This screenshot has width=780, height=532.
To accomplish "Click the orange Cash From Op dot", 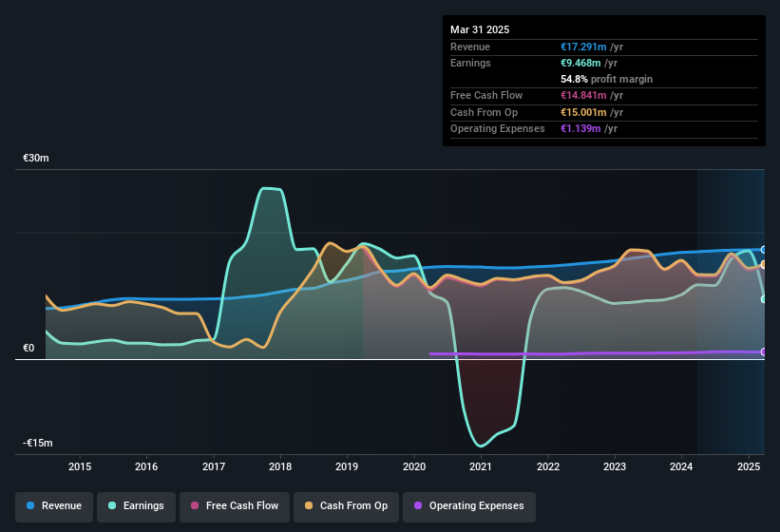I will pyautogui.click(x=309, y=505).
